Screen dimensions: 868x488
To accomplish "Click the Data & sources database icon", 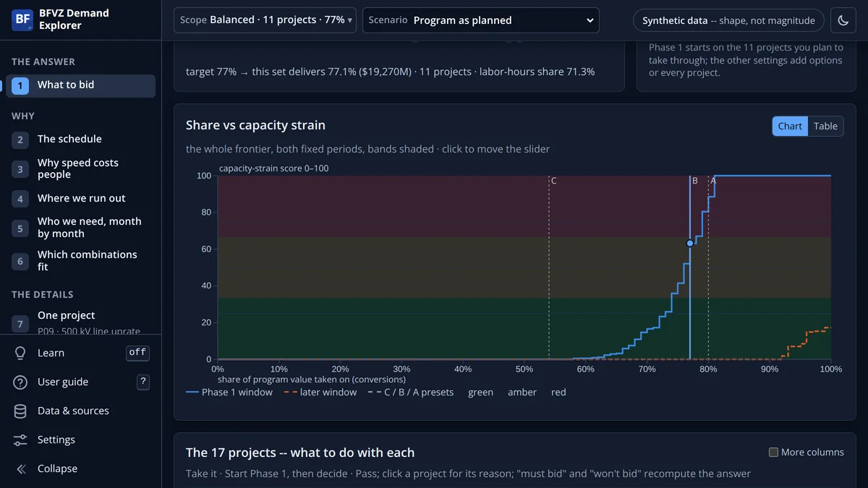I will pyautogui.click(x=20, y=411).
